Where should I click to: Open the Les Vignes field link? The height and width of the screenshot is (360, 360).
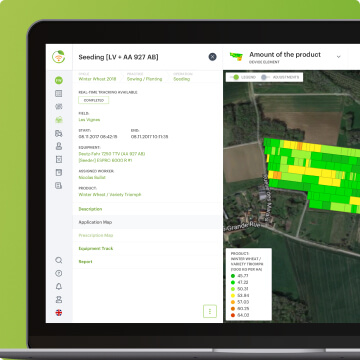pos(89,120)
